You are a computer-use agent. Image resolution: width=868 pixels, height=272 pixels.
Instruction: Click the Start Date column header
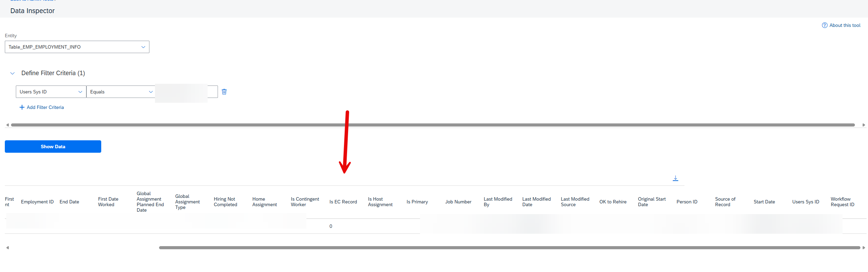point(764,202)
